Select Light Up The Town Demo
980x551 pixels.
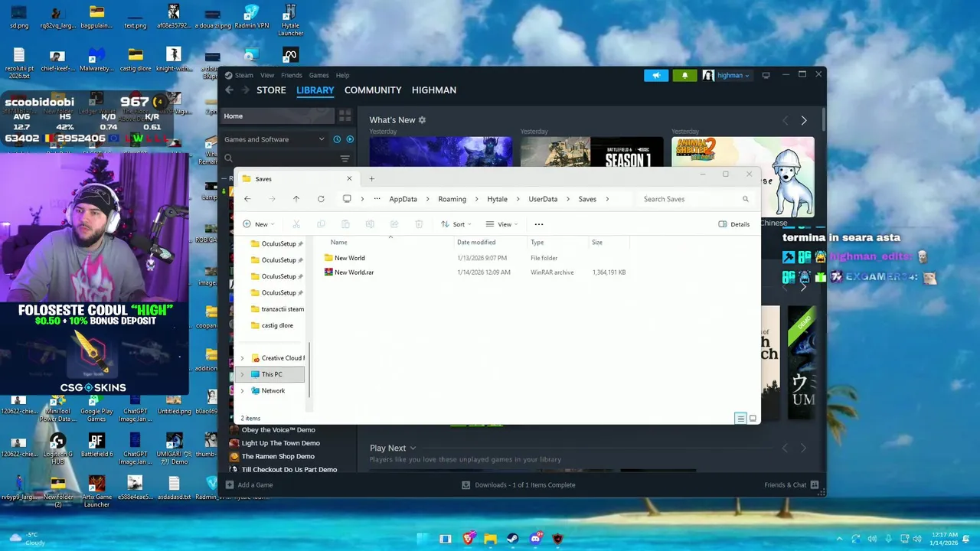(280, 443)
